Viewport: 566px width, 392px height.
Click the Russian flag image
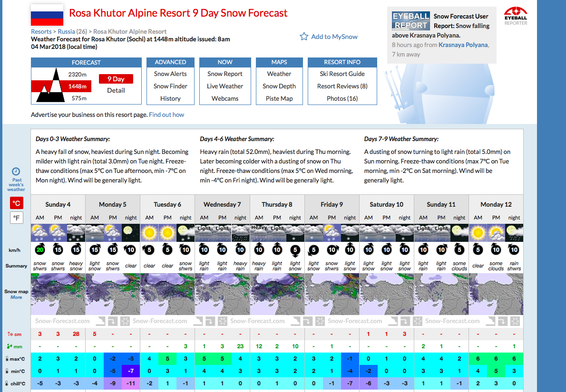point(47,15)
